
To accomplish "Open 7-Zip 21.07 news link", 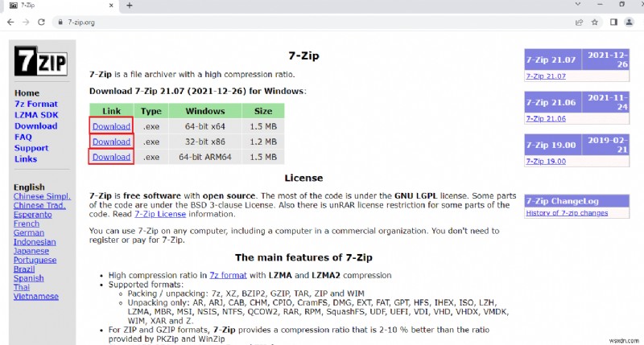I will [x=546, y=76].
